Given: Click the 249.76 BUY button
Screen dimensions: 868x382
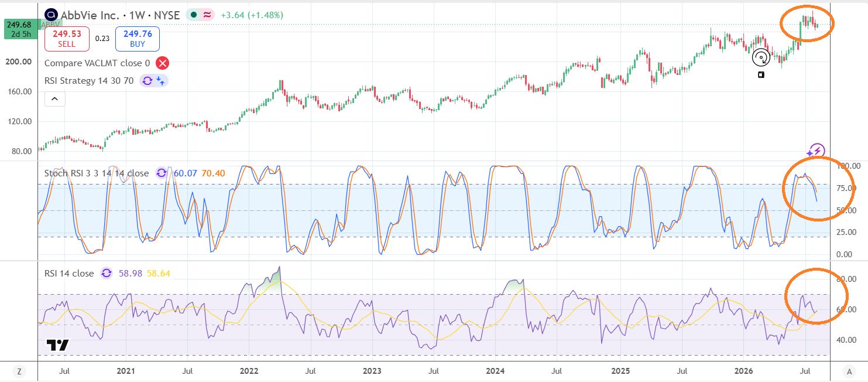Looking at the screenshot, I should click(x=138, y=39).
